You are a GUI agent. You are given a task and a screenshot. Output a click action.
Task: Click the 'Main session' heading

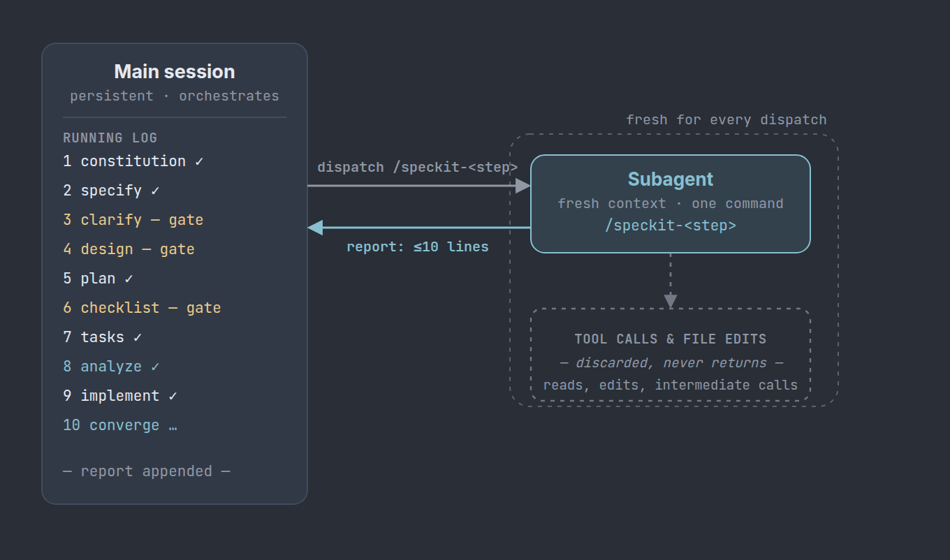point(175,72)
